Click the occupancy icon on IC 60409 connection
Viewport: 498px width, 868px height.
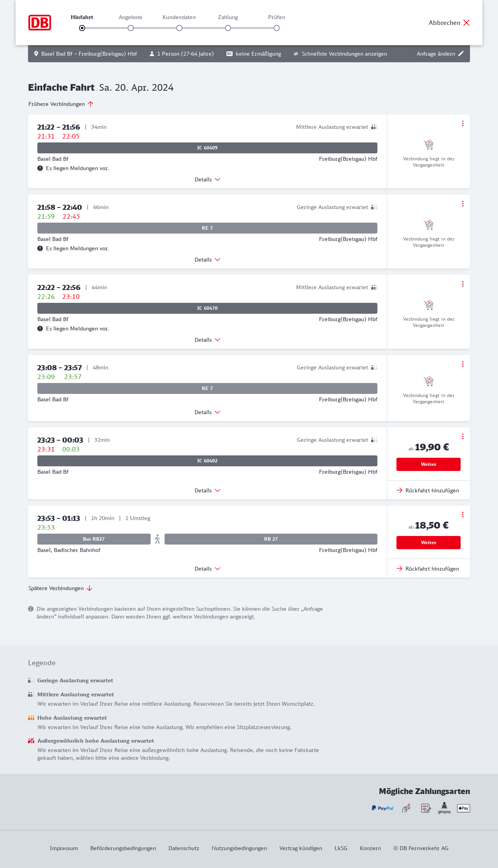click(374, 127)
